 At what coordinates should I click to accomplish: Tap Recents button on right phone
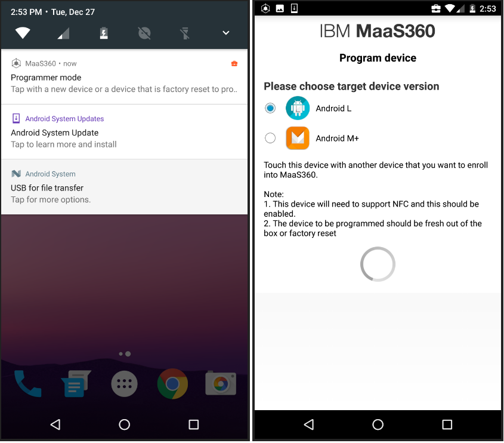coord(447,424)
